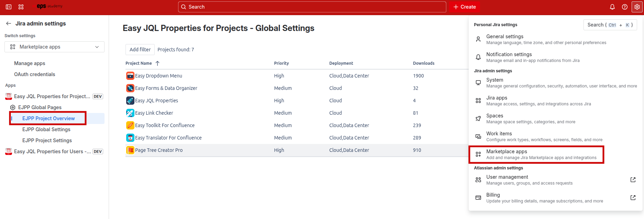
Task: Click the top Search input field
Action: point(312,7)
